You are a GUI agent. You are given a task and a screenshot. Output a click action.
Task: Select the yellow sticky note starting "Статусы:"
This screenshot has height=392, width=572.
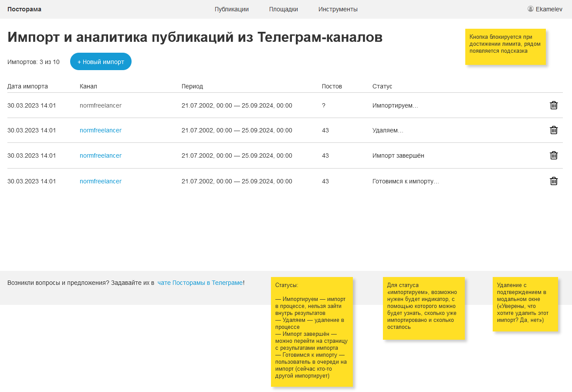(311, 331)
